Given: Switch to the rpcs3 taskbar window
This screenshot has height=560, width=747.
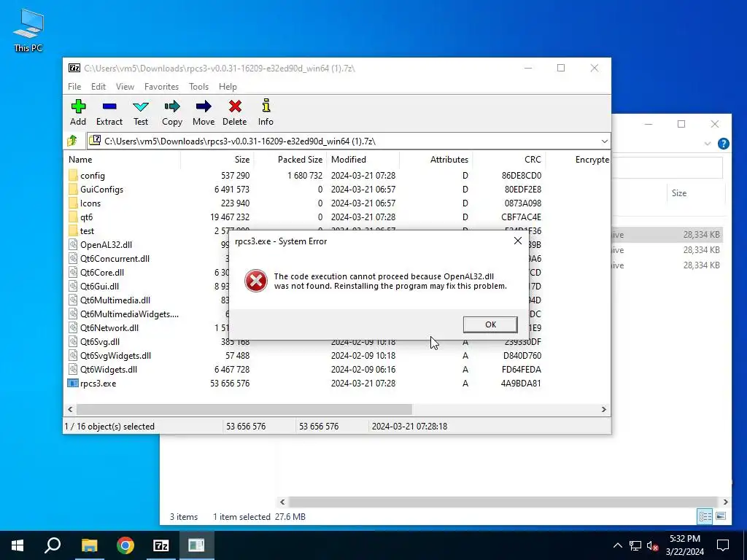Looking at the screenshot, I should 196,545.
